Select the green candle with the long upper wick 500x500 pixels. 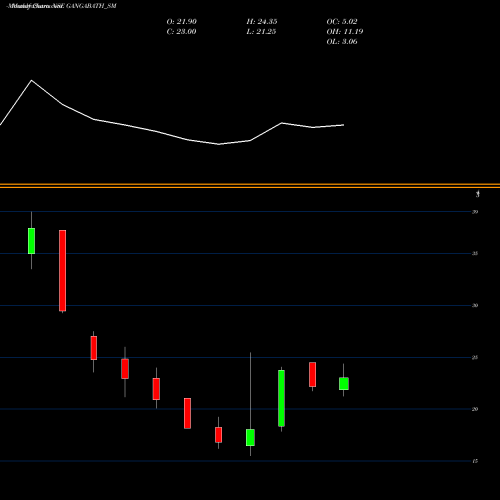pos(250,437)
